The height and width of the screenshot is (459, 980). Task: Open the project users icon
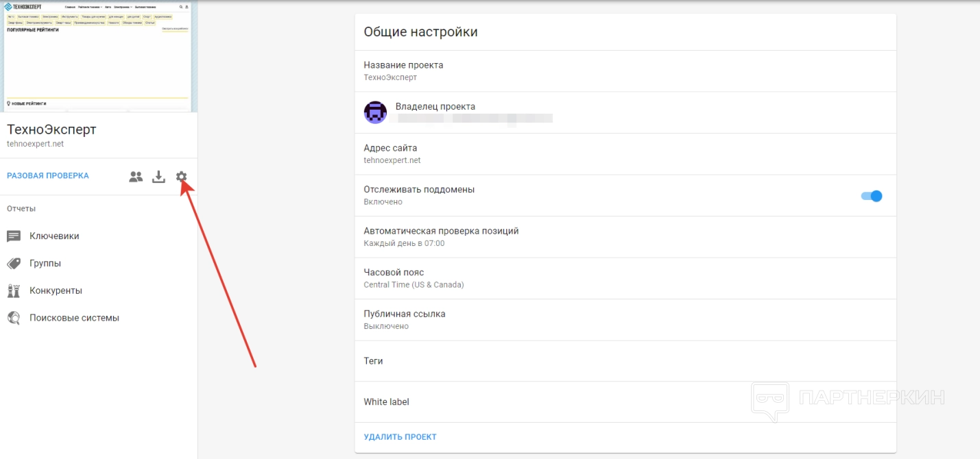coord(136,176)
